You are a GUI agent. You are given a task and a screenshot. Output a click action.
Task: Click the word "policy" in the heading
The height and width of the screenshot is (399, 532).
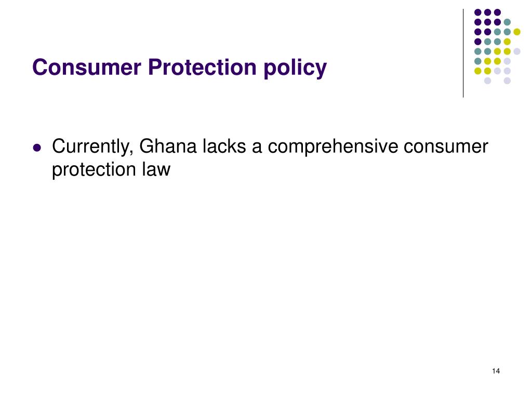point(295,68)
